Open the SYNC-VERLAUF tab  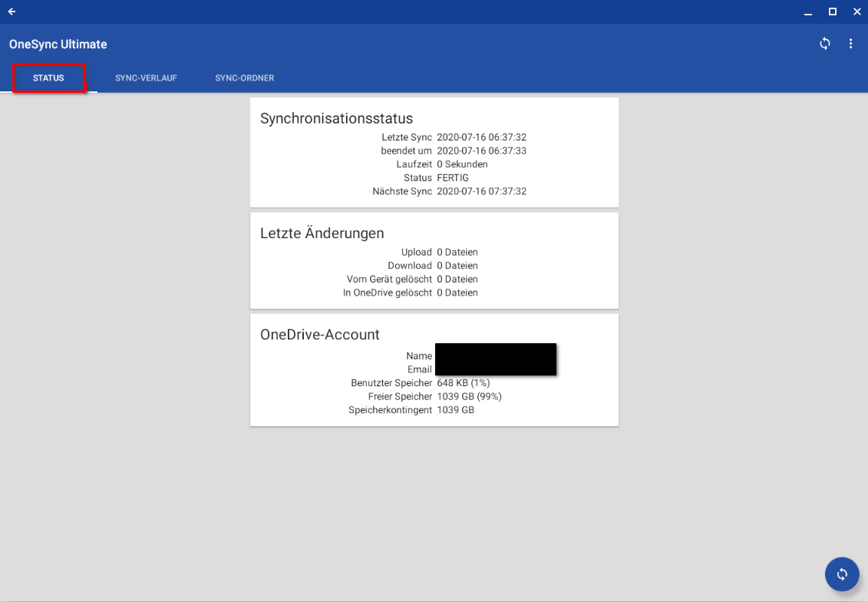(146, 78)
